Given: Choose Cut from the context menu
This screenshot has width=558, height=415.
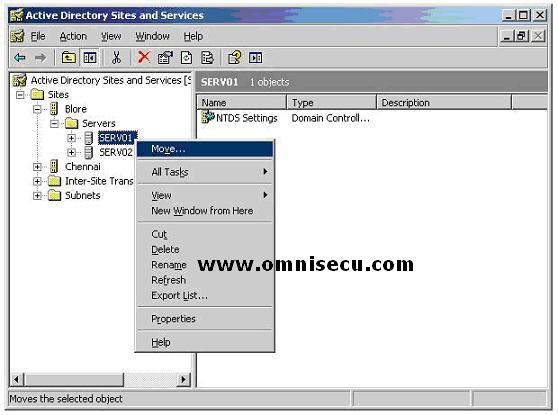Looking at the screenshot, I should (205, 234).
